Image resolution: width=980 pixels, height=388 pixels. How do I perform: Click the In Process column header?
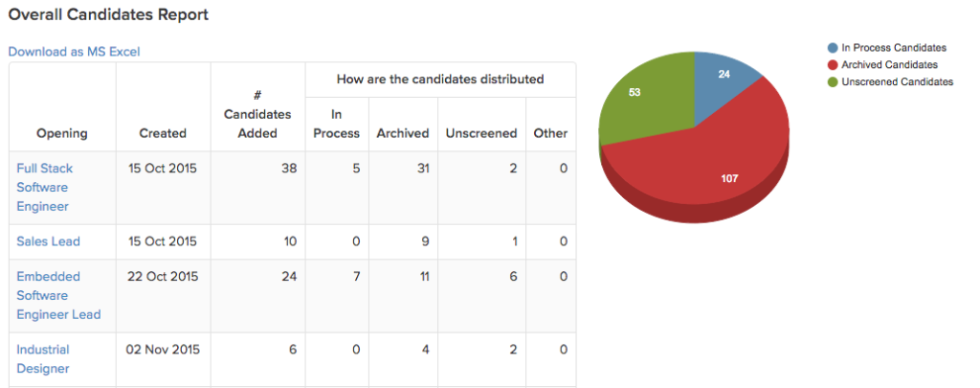click(336, 124)
